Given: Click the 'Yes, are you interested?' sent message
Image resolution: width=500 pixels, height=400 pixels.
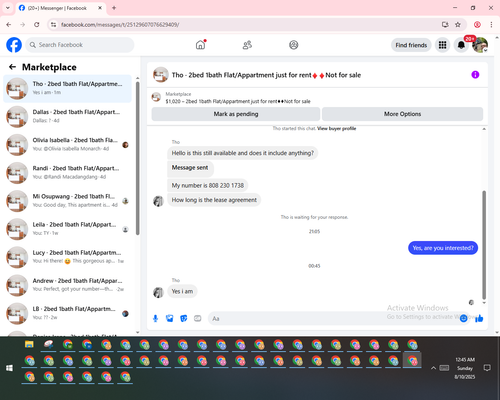Looking at the screenshot, I should click(x=443, y=248).
